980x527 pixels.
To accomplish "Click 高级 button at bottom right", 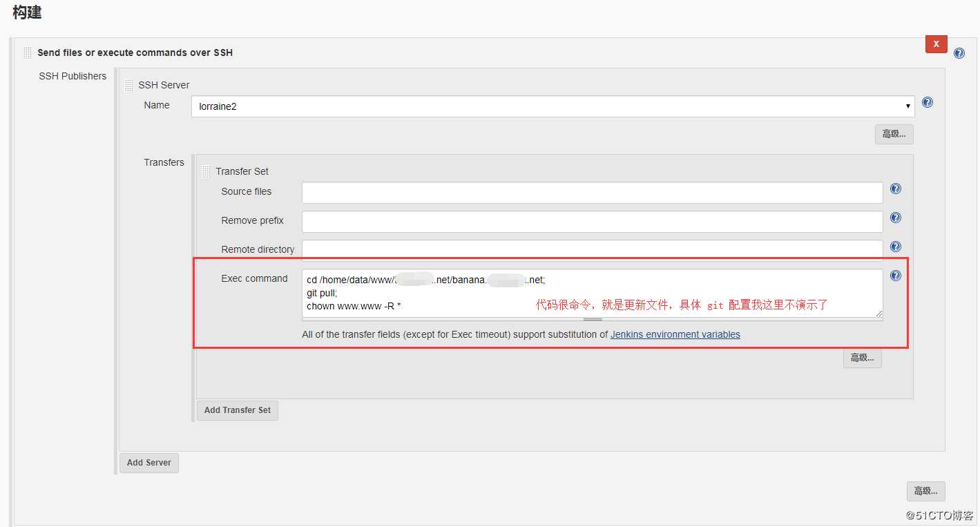I will (925, 491).
